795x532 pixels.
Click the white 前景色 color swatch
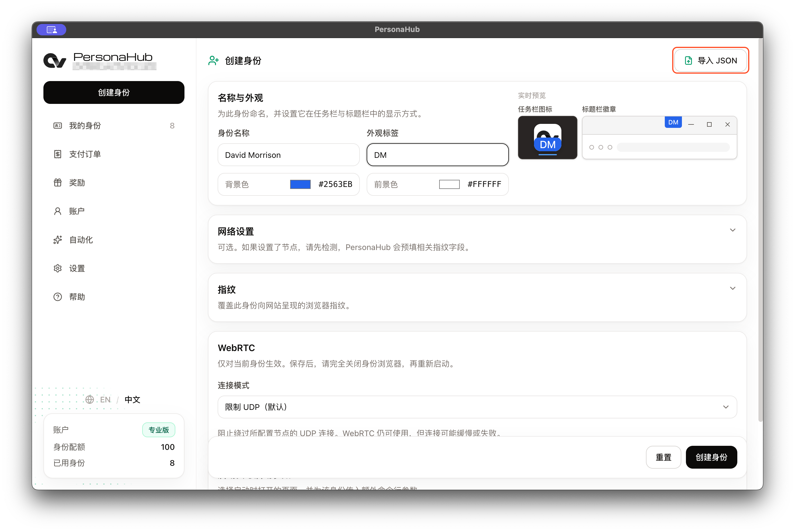coord(449,184)
